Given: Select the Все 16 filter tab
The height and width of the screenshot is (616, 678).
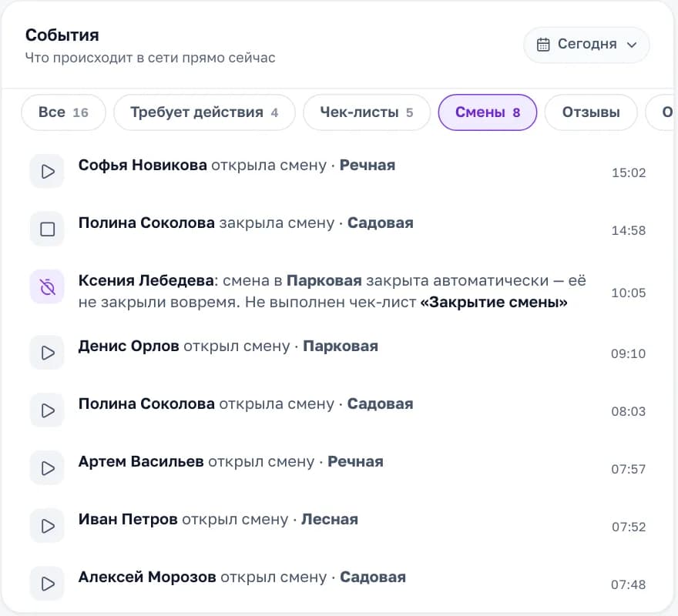Looking at the screenshot, I should click(x=63, y=112).
